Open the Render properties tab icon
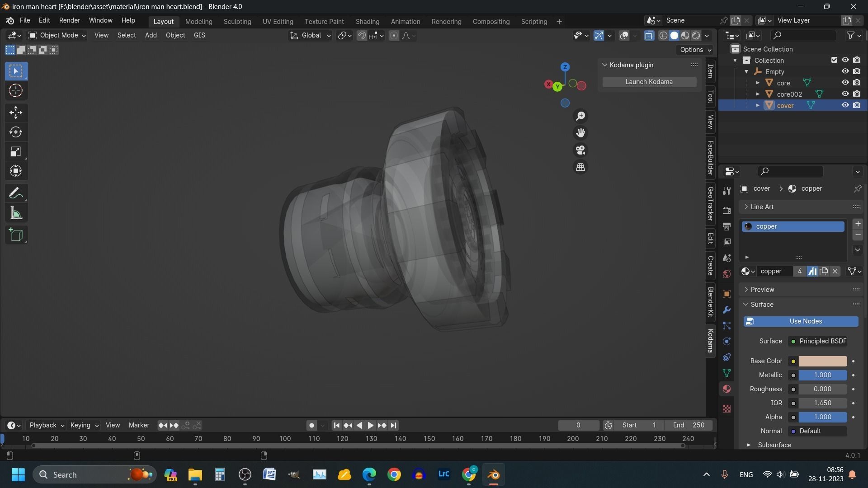Image resolution: width=868 pixels, height=488 pixels. coord(726,211)
